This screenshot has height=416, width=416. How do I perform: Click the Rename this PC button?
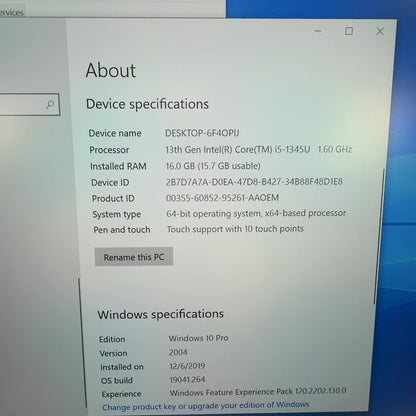(x=134, y=257)
